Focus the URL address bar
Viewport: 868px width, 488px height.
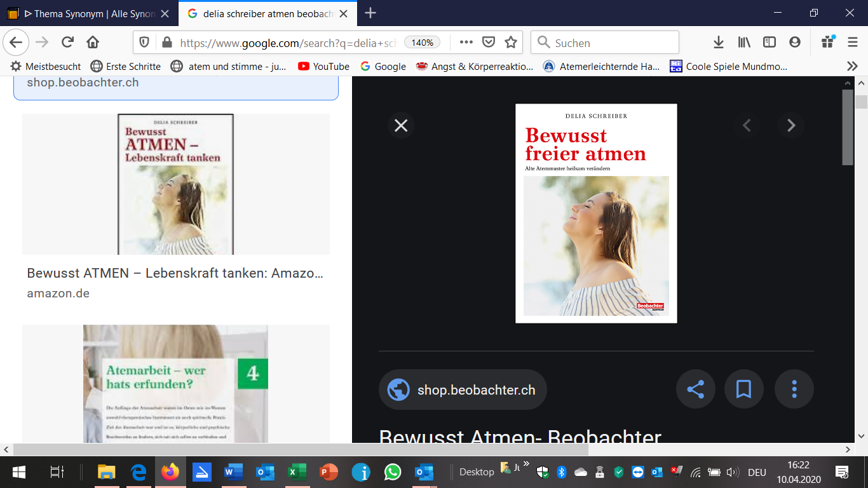(x=287, y=43)
